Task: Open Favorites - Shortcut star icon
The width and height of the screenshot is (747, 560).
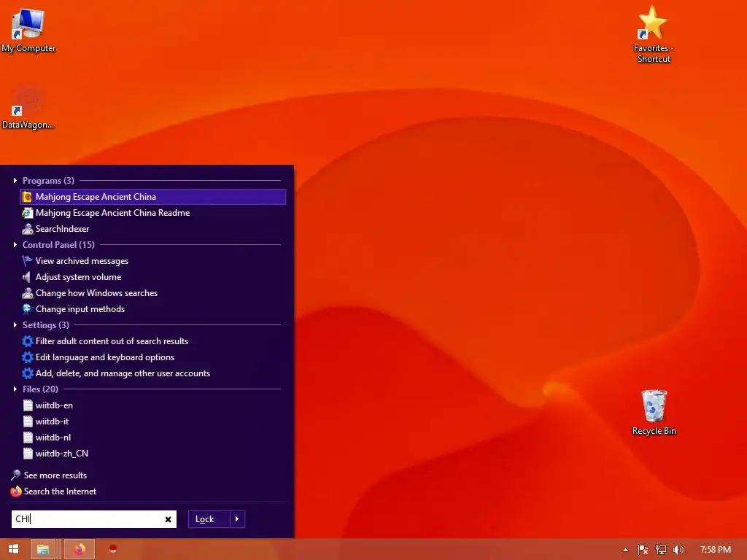Action: click(653, 34)
